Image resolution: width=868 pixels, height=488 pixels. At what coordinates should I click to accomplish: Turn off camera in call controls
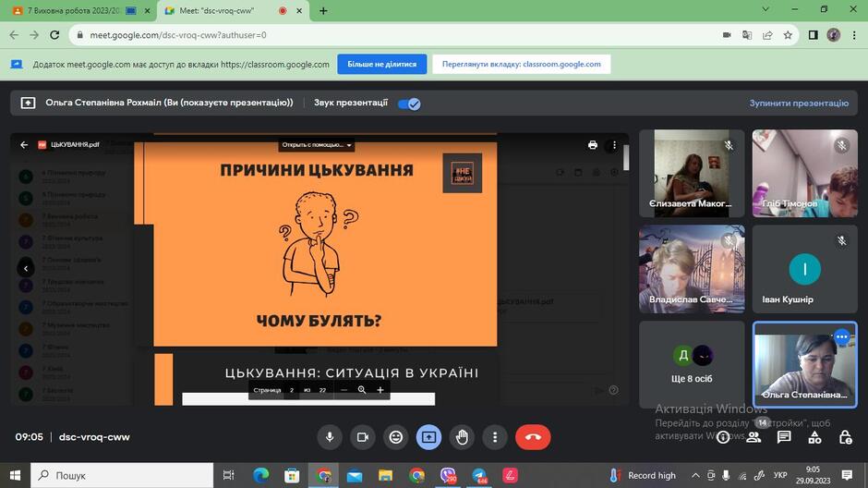pos(363,437)
